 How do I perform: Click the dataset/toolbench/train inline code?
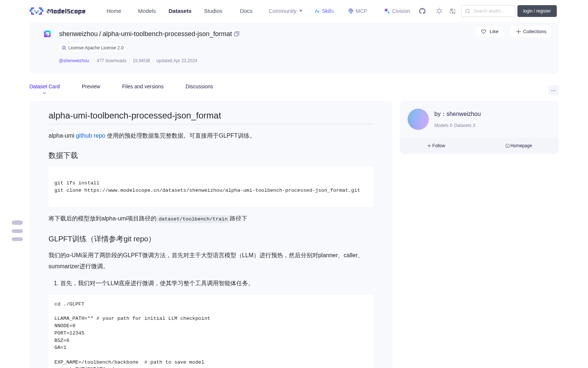(193, 219)
